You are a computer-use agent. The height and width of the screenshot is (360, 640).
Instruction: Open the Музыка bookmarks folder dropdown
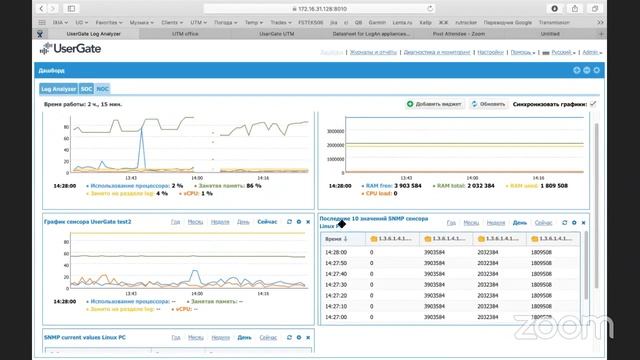point(142,22)
